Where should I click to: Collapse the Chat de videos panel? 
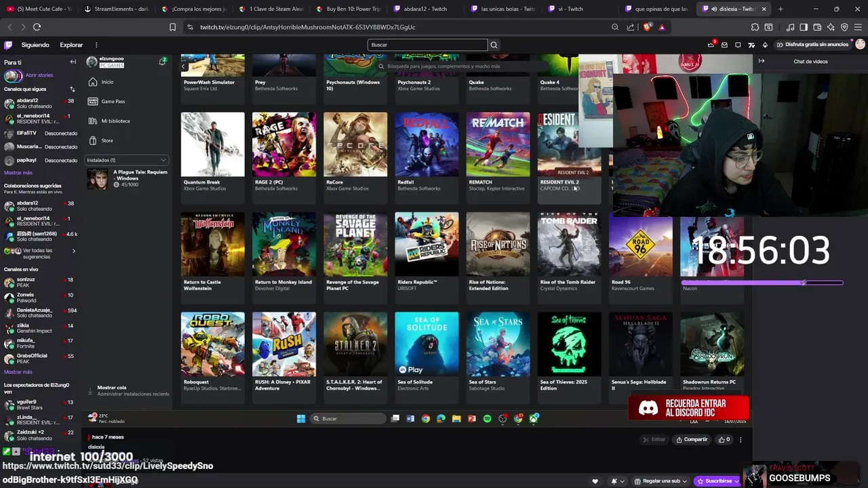[x=762, y=62]
